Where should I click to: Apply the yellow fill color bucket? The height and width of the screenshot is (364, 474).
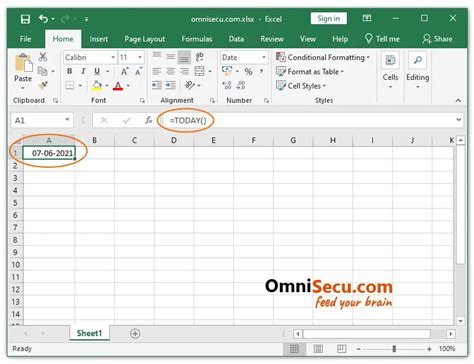97,86
